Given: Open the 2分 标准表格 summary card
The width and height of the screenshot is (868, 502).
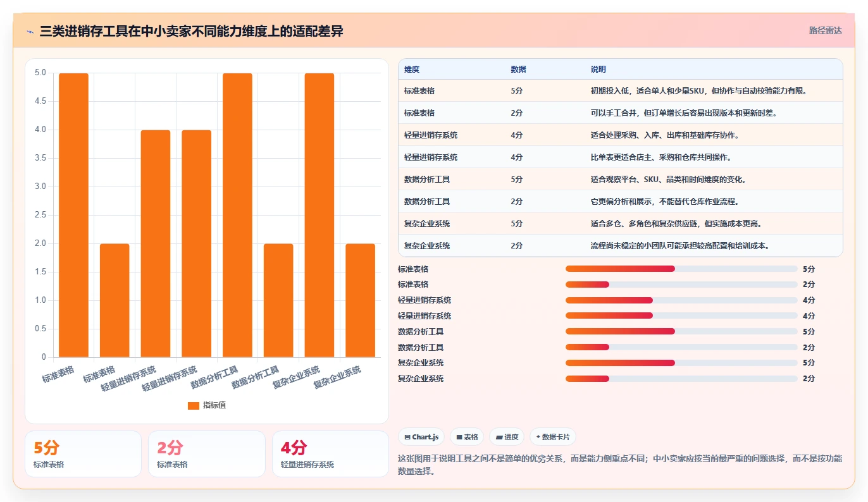Looking at the screenshot, I should [x=206, y=454].
